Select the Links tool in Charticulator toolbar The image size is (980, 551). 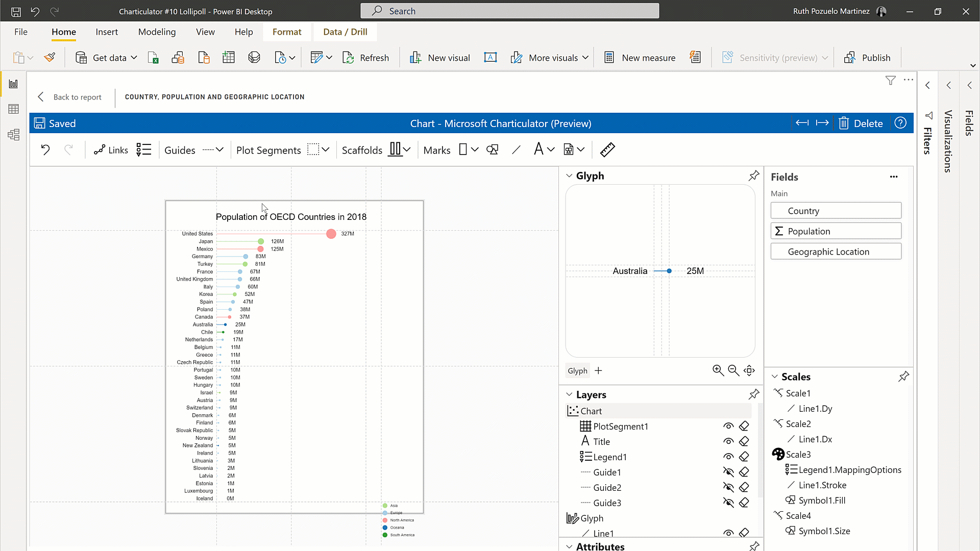(111, 149)
